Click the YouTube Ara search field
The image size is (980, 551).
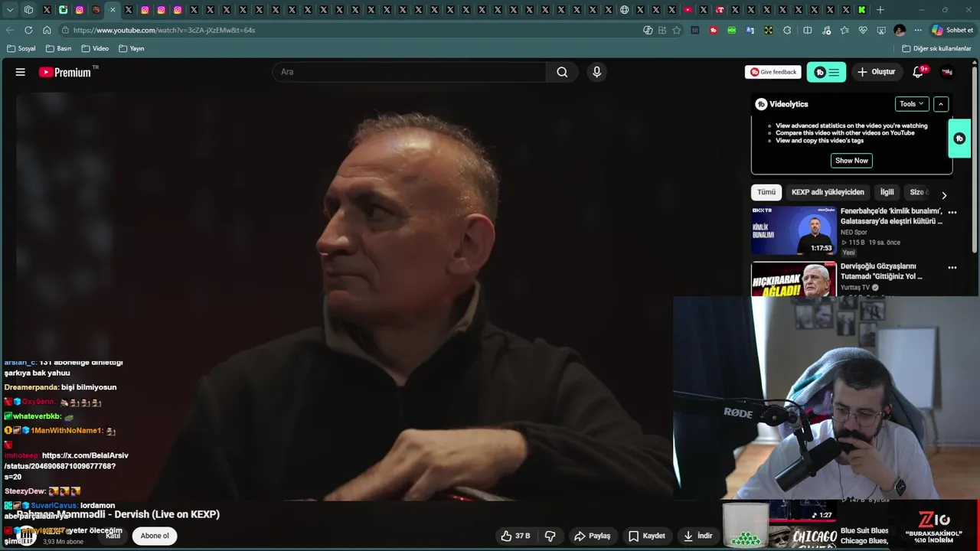[410, 72]
